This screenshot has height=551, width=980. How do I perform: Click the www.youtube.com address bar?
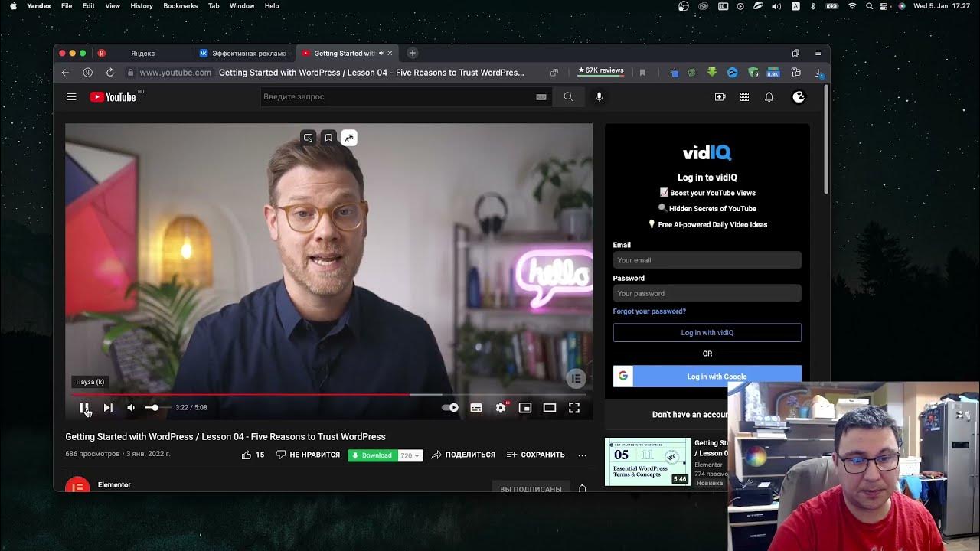(x=175, y=73)
